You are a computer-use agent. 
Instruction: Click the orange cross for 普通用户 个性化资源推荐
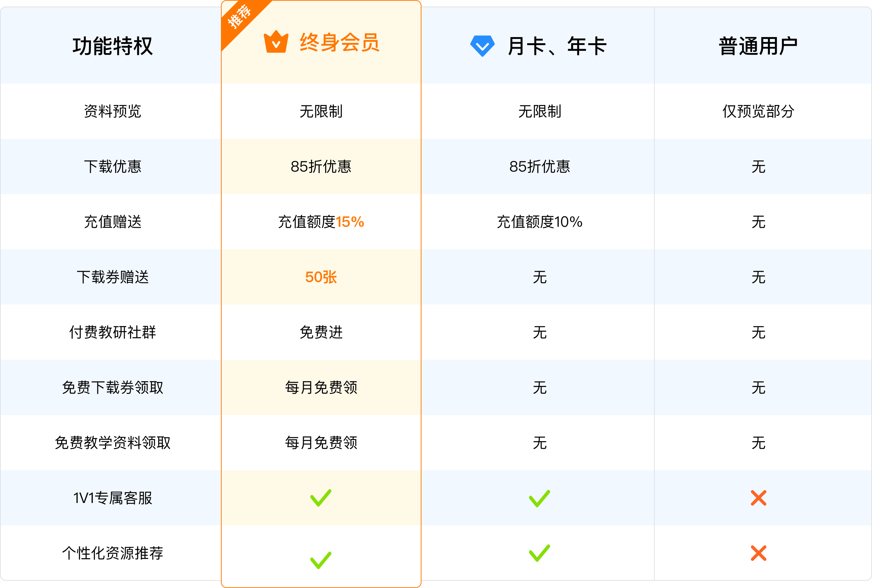758,553
